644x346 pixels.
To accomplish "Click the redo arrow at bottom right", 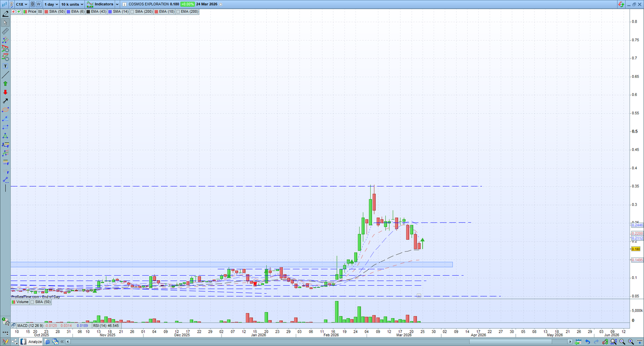I will tap(596, 342).
